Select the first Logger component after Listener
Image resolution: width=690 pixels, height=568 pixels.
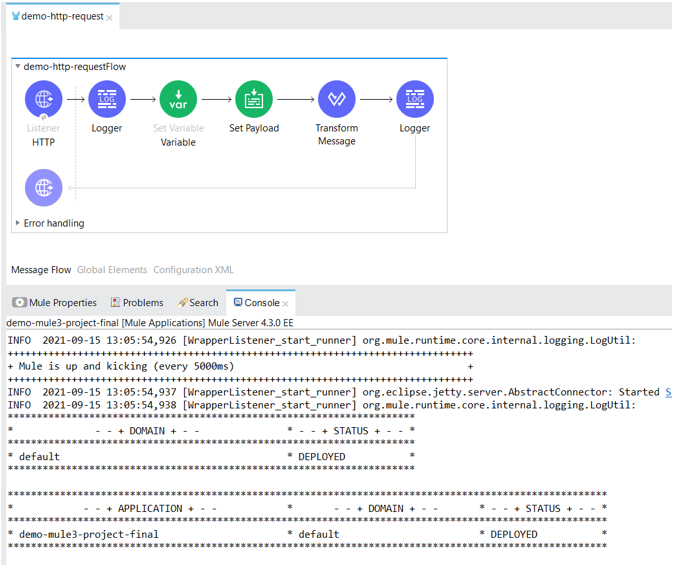pyautogui.click(x=107, y=99)
